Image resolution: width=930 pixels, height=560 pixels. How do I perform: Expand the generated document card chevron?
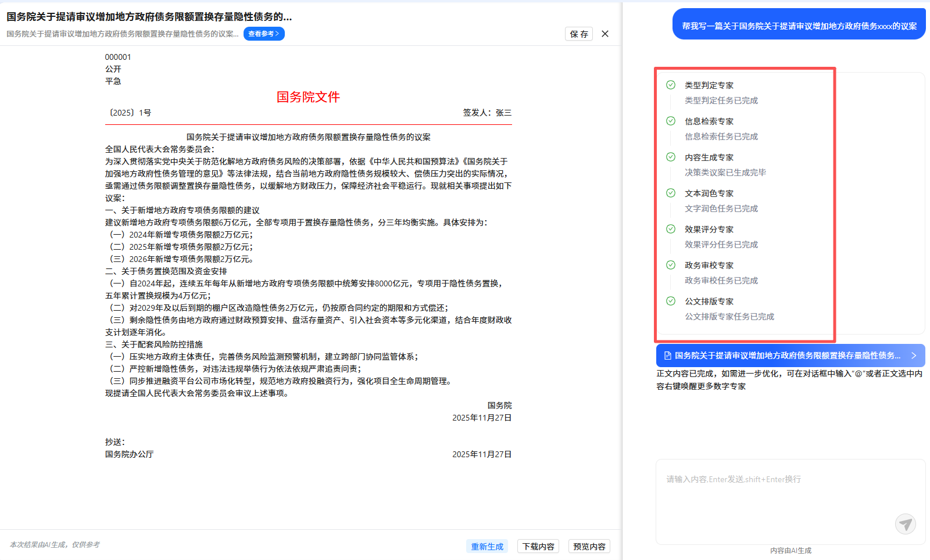coord(914,356)
